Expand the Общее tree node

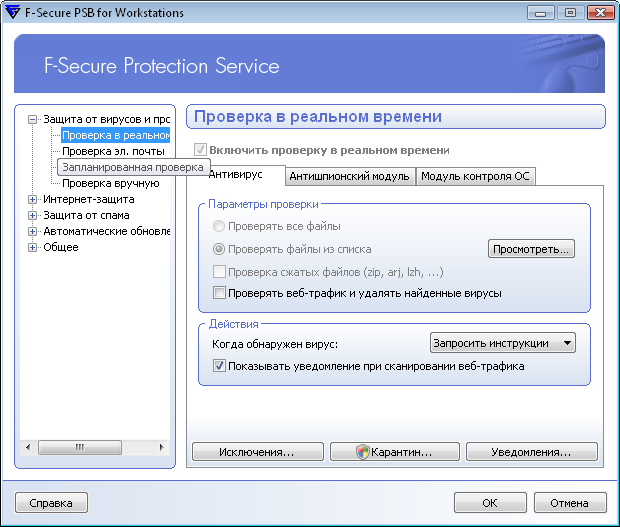[32, 247]
